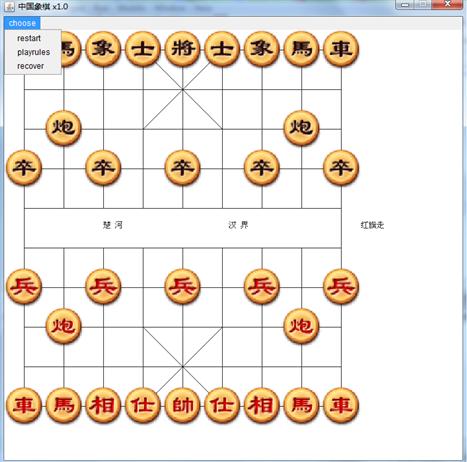The height and width of the screenshot is (462, 467).
Task: Select the black chariot 車 in top-right corner
Action: tap(341, 49)
